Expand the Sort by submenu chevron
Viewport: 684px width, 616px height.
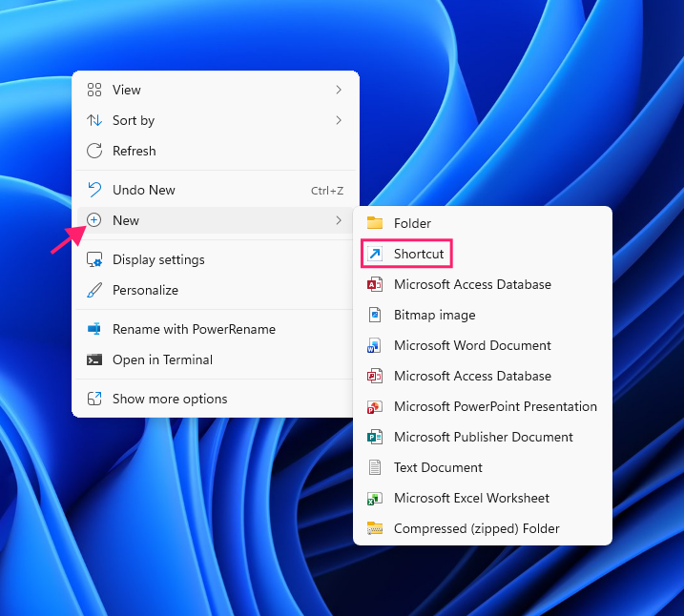click(339, 120)
